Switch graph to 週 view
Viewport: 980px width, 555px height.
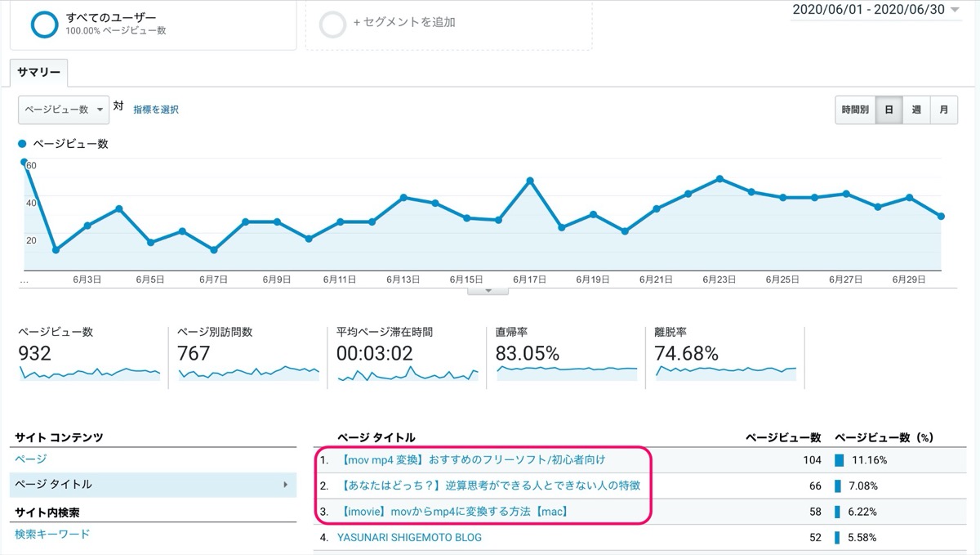916,110
